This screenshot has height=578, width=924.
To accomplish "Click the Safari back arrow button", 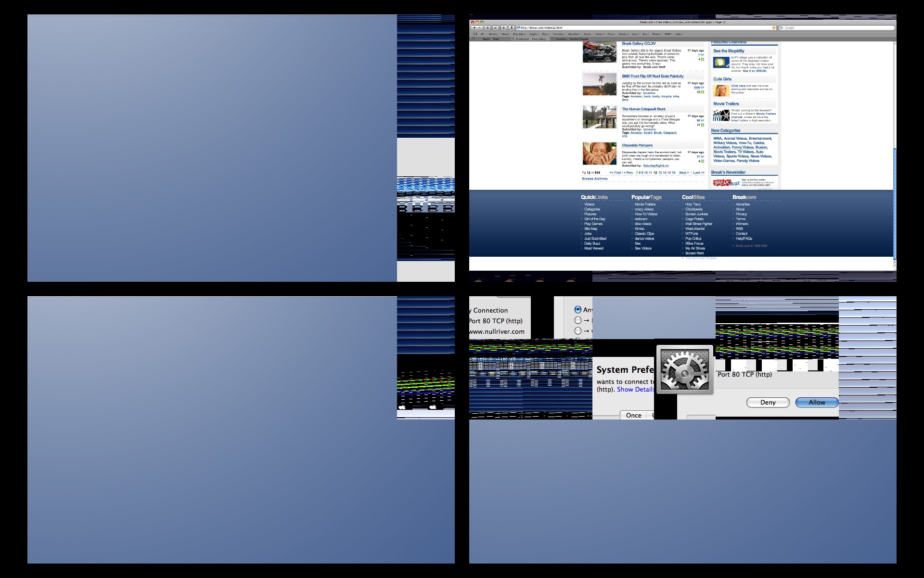I will 474,27.
